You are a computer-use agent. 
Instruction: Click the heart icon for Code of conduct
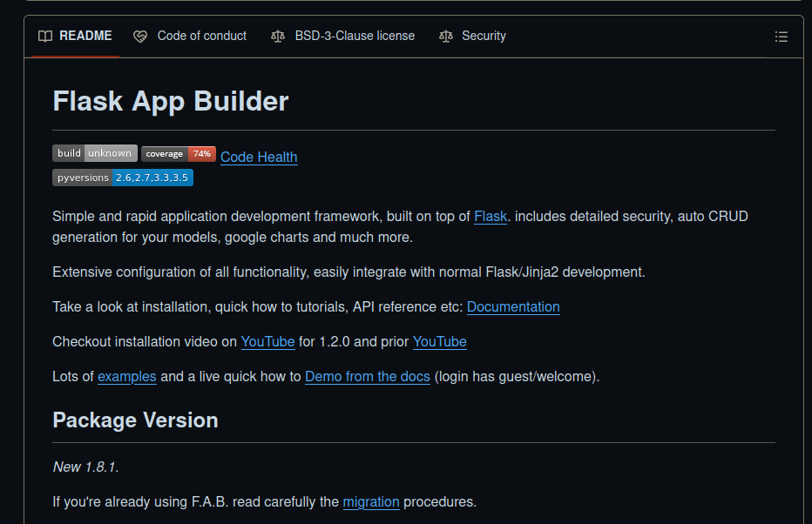140,37
